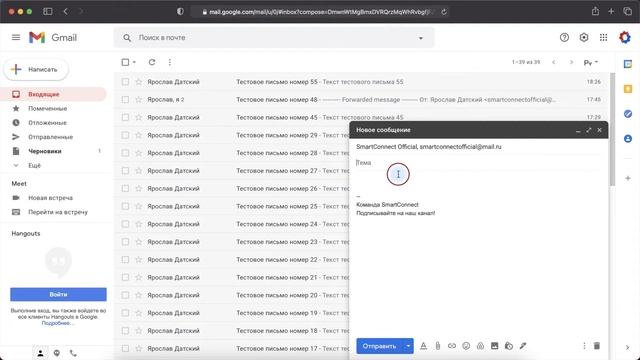Click the inbox vertical scrollbar
Viewport: 640px width, 360px height.
tap(612, 129)
